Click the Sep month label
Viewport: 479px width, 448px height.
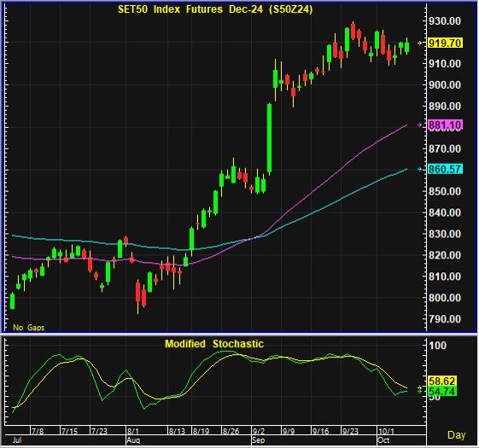coord(259,440)
